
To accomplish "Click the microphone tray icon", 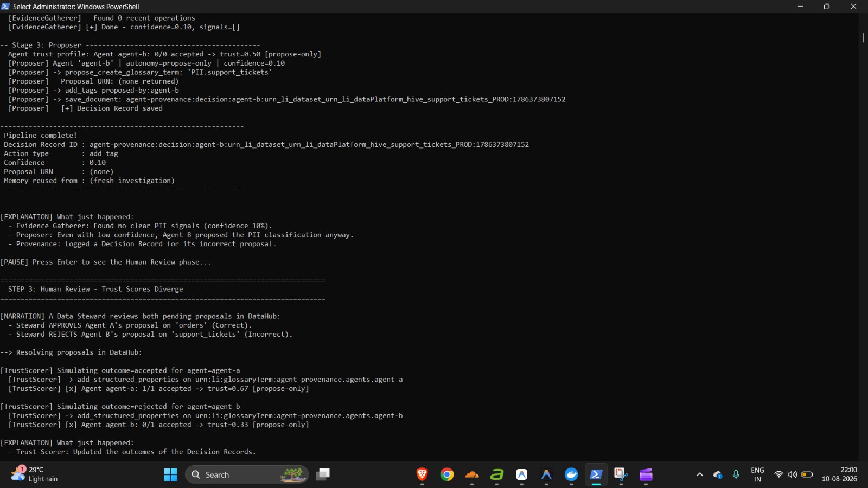I will (736, 474).
